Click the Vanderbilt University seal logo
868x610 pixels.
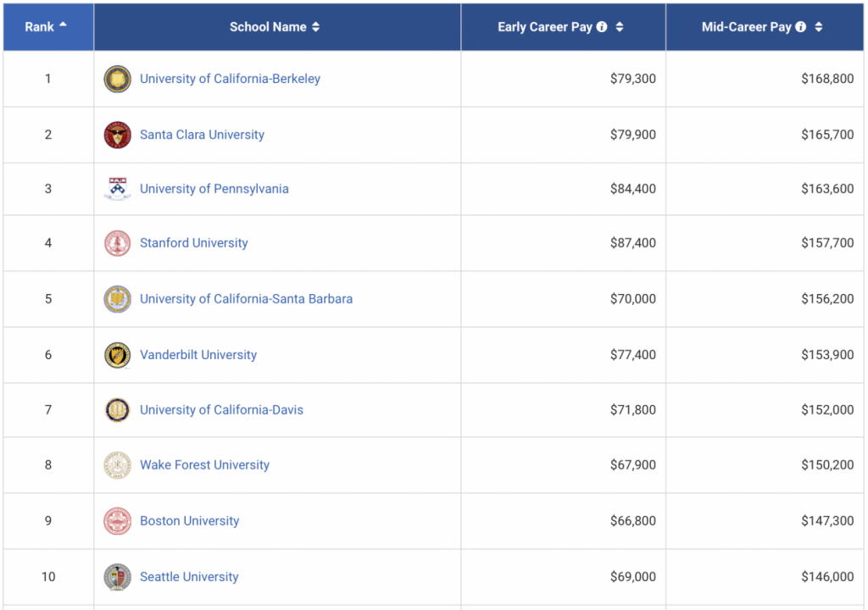(117, 355)
